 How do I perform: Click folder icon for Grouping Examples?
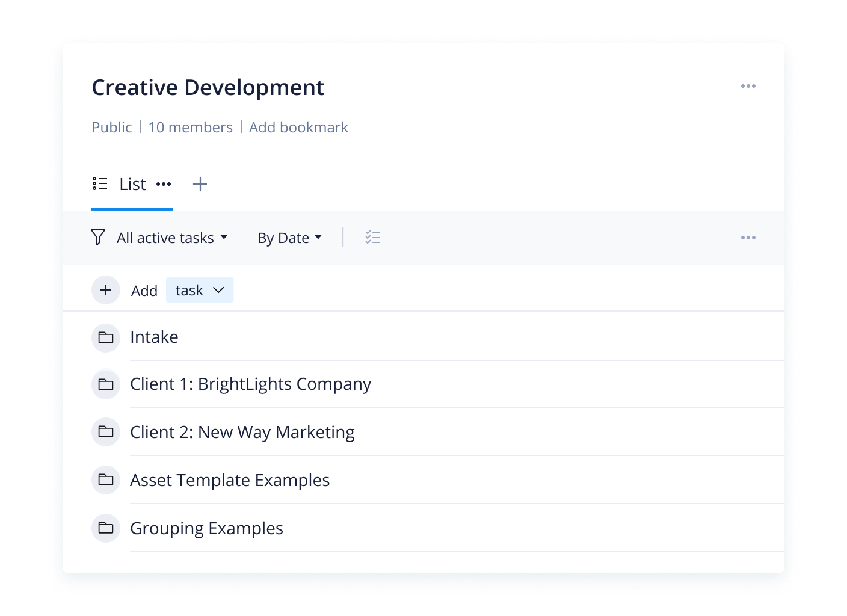pyautogui.click(x=106, y=528)
